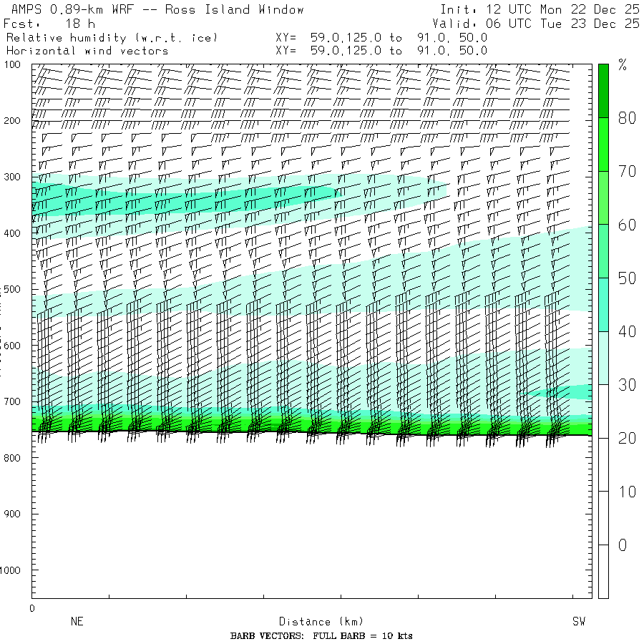
Task: Pick the bright green 70–80 color bar segment
Action: point(603,145)
